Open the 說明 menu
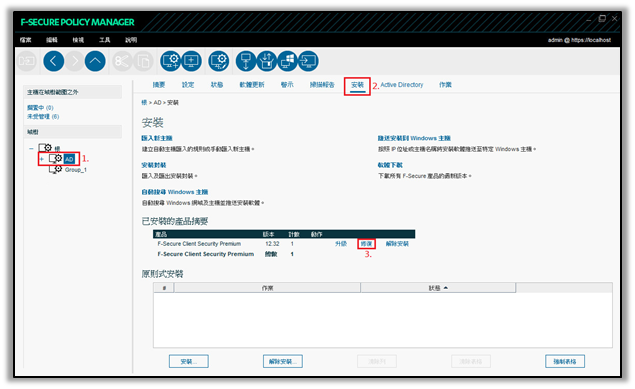Viewport: 635px width, 389px height. [x=131, y=40]
